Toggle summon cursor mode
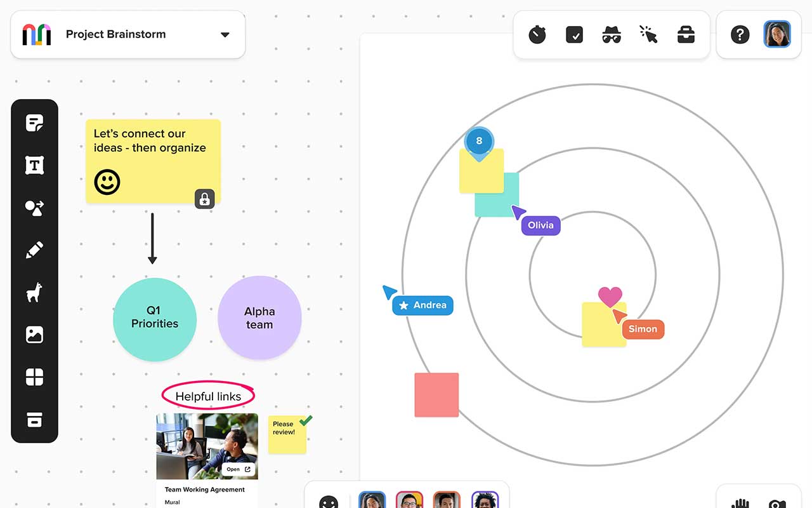Screen dimensions: 812x508 pyautogui.click(x=649, y=34)
